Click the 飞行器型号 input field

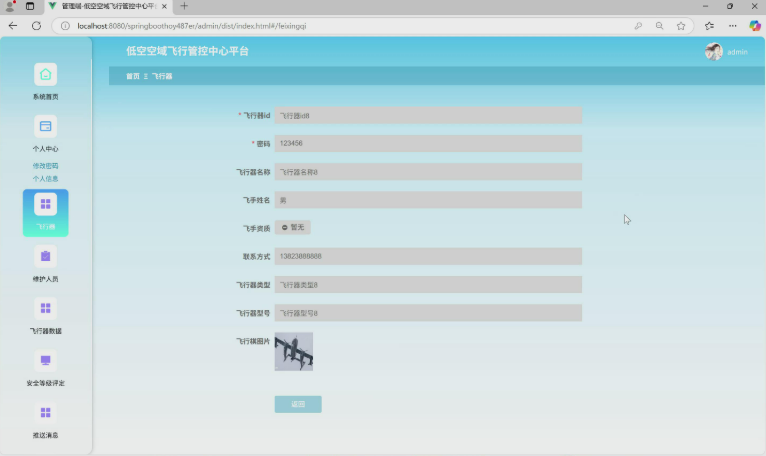(428, 313)
